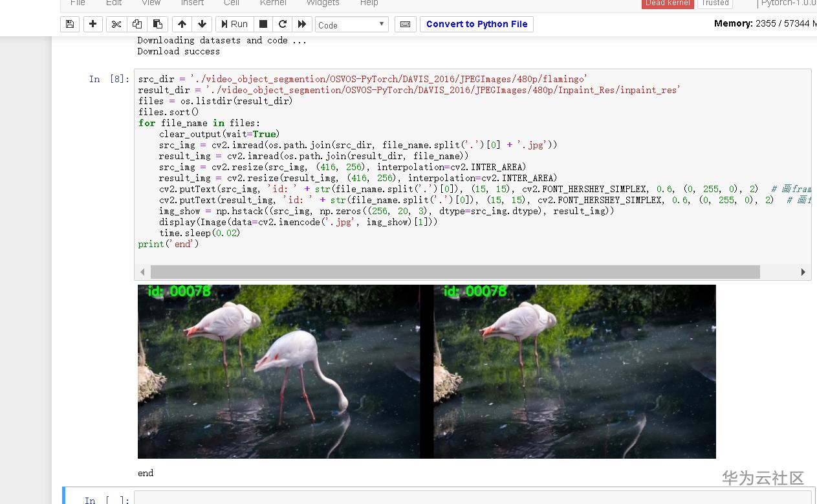Open the Kernel menu
This screenshot has width=817, height=504.
[273, 3]
